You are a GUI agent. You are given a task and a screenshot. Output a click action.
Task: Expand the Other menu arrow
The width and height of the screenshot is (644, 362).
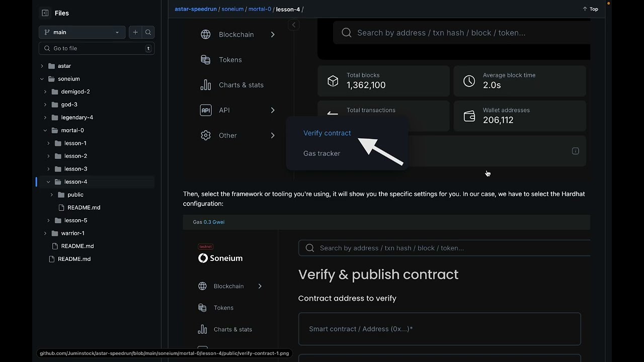(273, 135)
